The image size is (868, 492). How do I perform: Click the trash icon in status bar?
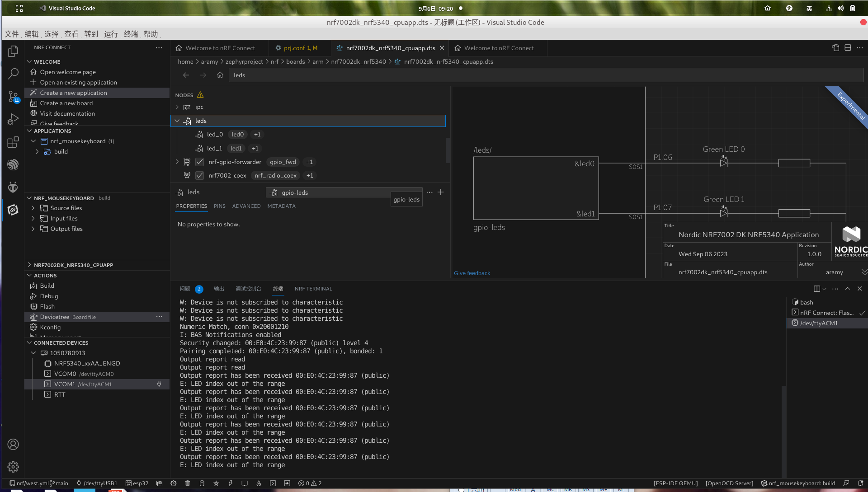coord(188,483)
